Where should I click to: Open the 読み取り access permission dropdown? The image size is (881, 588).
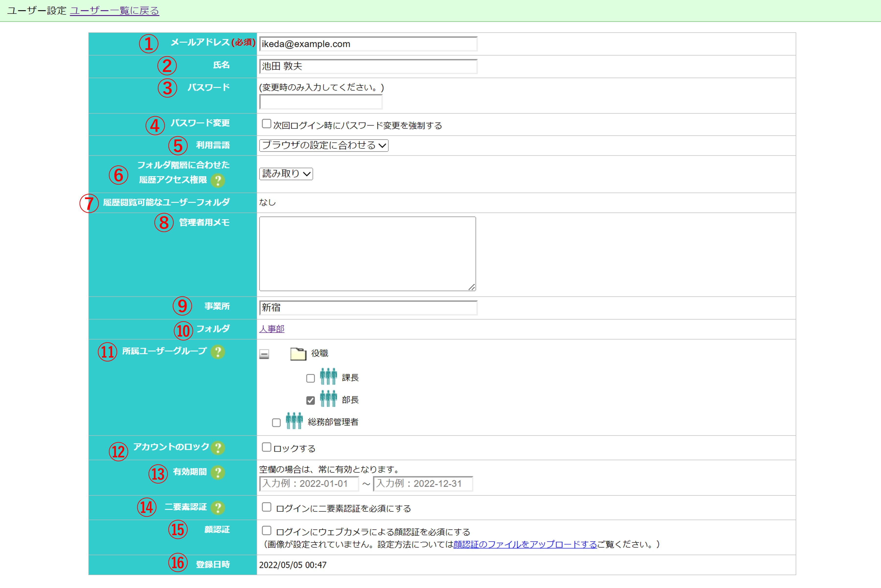coord(286,174)
